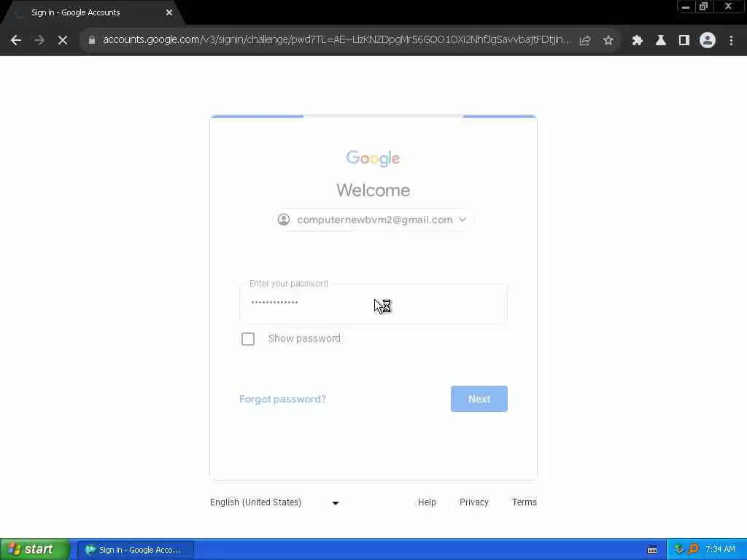747x560 pixels.
Task: Go back to the previous page
Action: 16,41
